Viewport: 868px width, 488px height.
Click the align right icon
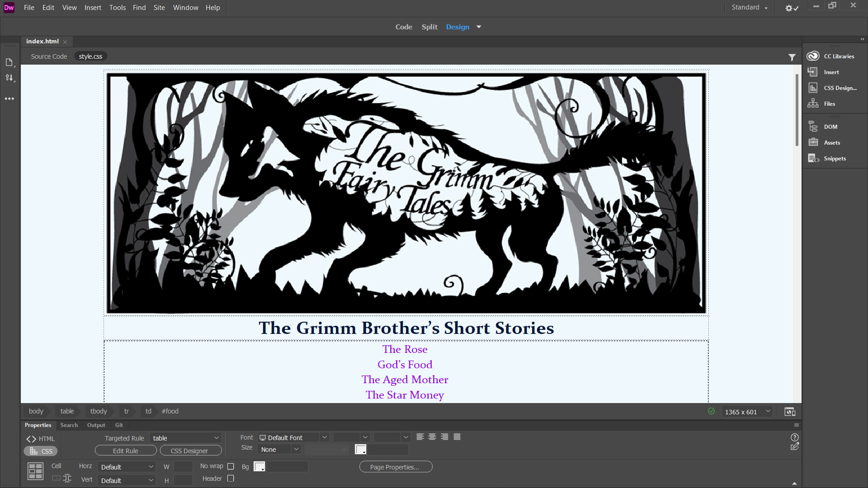444,437
